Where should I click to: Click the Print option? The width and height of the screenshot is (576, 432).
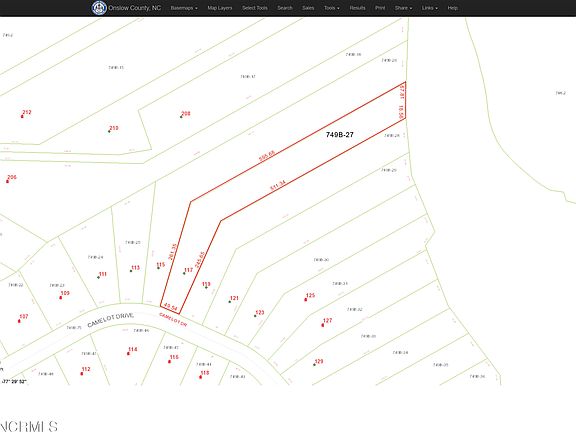click(380, 8)
